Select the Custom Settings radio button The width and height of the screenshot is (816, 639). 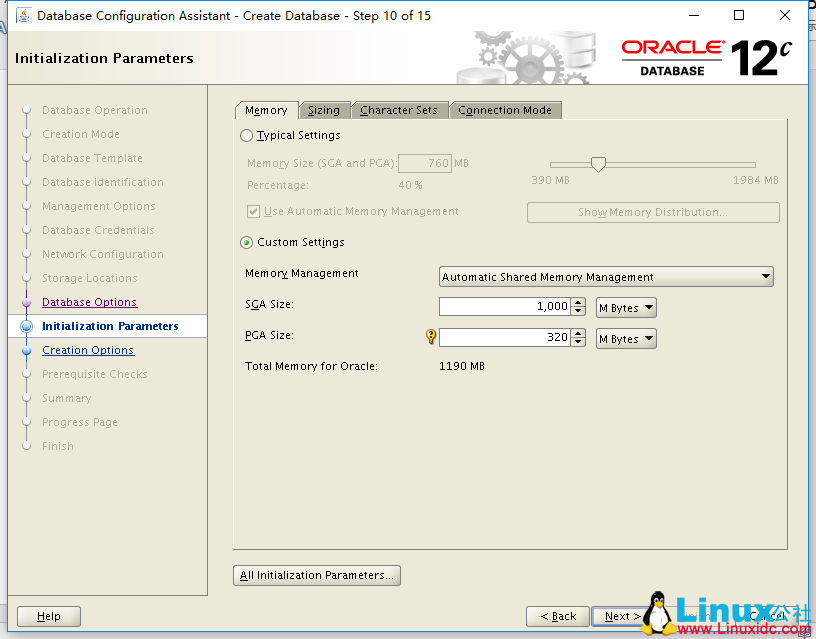coord(246,242)
